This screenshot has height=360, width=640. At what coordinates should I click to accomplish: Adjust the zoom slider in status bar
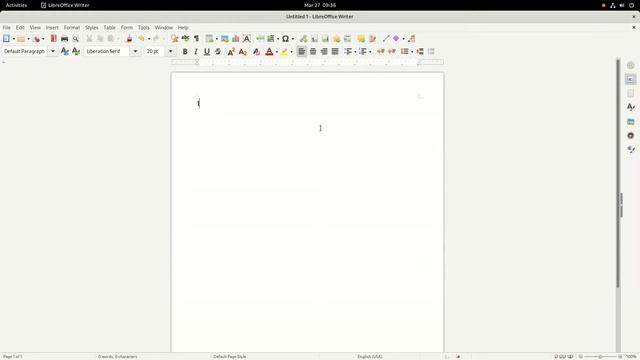click(600, 356)
